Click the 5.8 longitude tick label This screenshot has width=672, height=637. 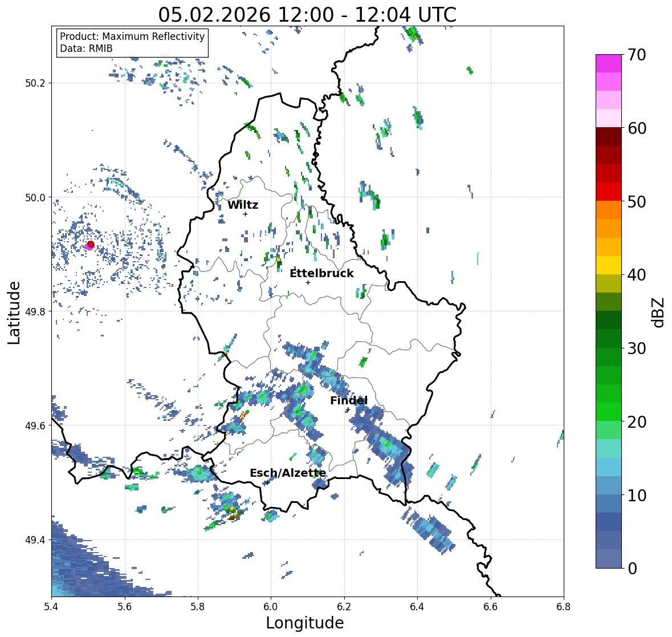pyautogui.click(x=198, y=606)
